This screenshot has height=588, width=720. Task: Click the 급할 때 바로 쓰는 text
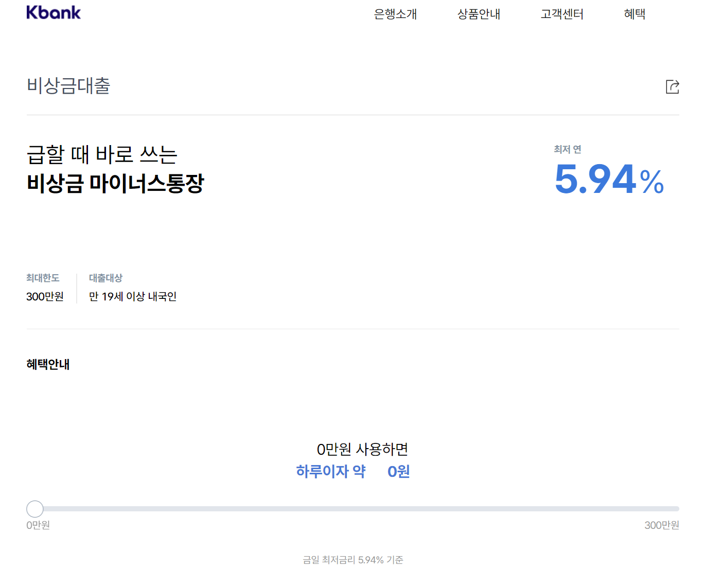pyautogui.click(x=102, y=154)
